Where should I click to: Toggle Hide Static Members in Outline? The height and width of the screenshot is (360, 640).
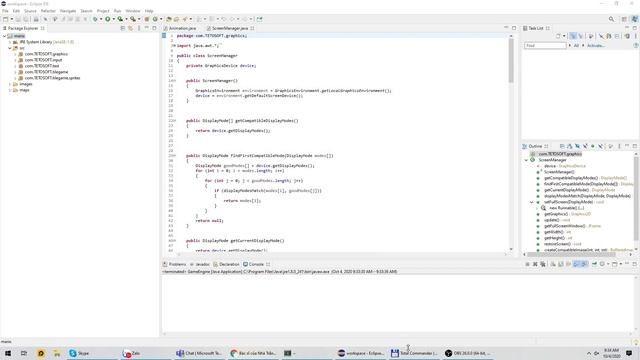[x=585, y=146]
